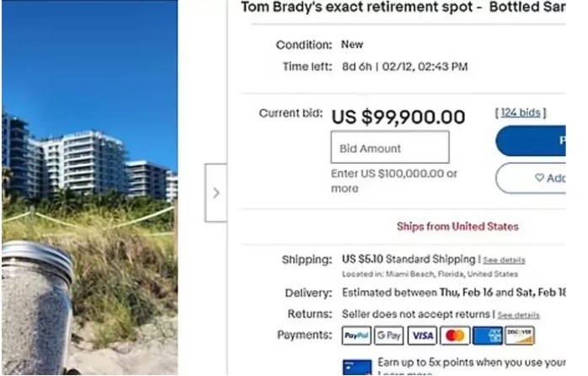Click the Mastercard logo icon
This screenshot has width=588, height=376.
pyautogui.click(x=454, y=336)
